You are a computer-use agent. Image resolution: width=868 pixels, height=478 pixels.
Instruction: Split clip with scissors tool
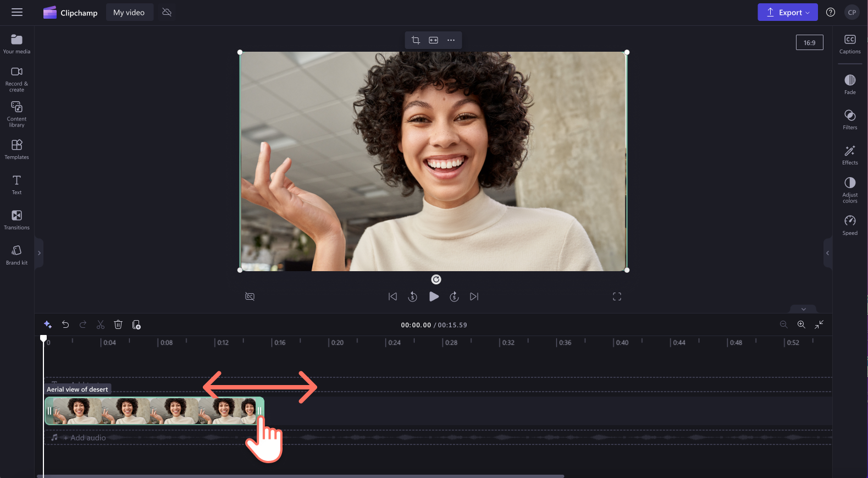tap(101, 325)
